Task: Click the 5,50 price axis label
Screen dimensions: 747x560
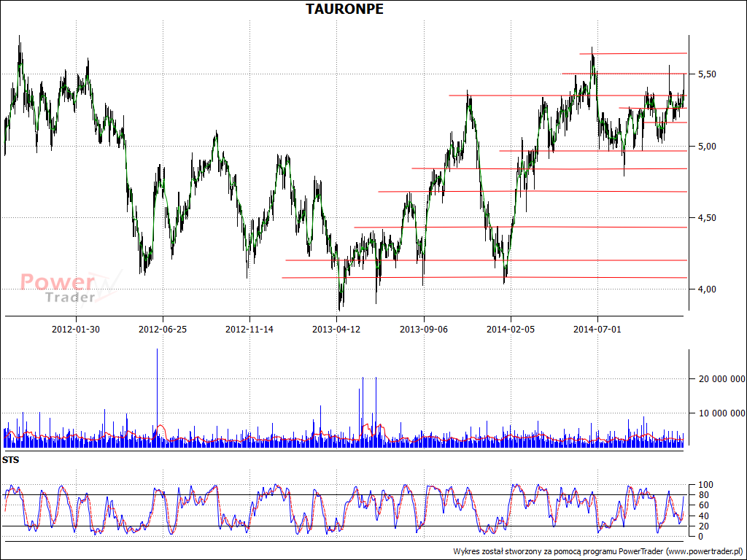Action: point(707,74)
